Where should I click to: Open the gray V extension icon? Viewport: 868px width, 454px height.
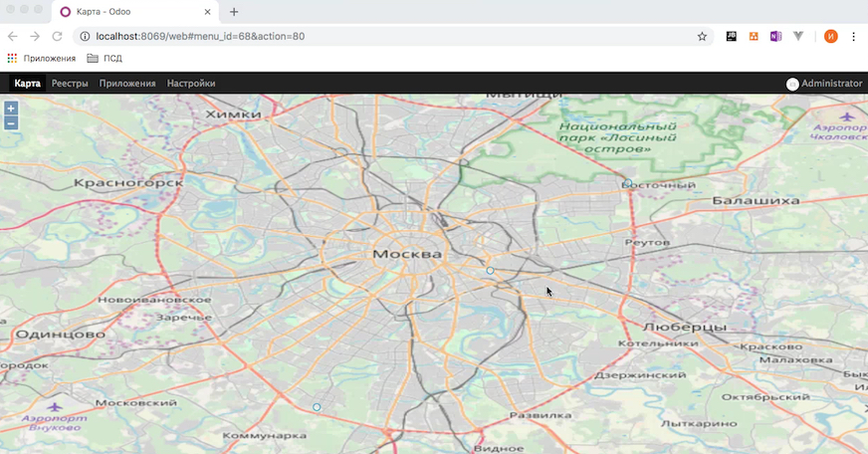coord(797,36)
